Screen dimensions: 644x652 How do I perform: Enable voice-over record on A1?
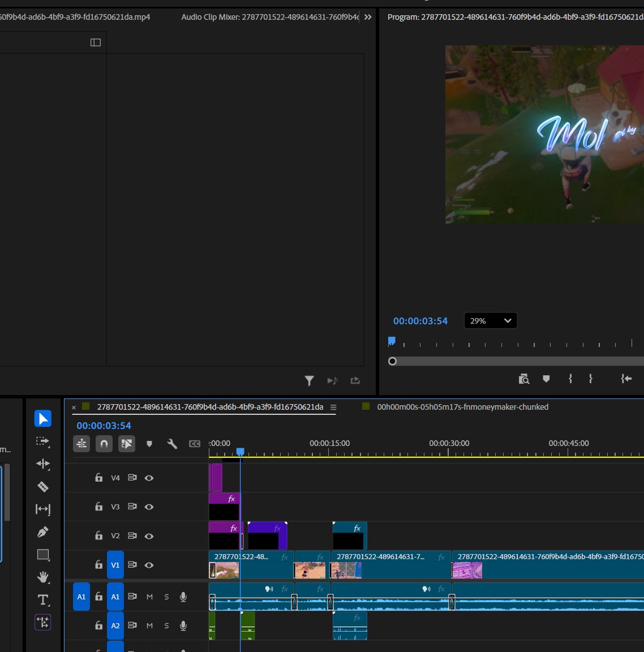pyautogui.click(x=183, y=597)
